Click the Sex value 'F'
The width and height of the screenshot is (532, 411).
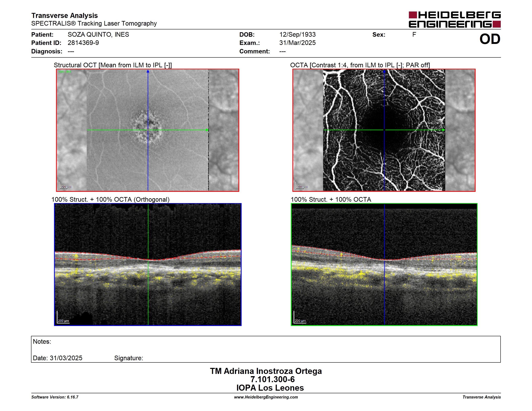pyautogui.click(x=414, y=35)
